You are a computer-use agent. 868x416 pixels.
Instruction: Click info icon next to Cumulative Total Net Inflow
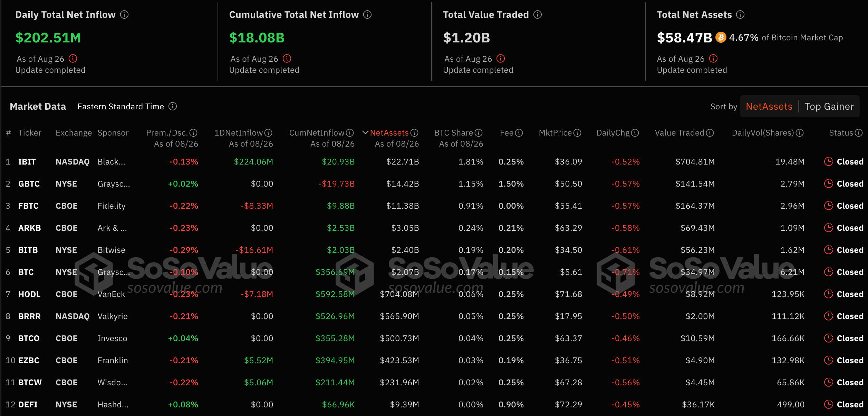point(367,14)
